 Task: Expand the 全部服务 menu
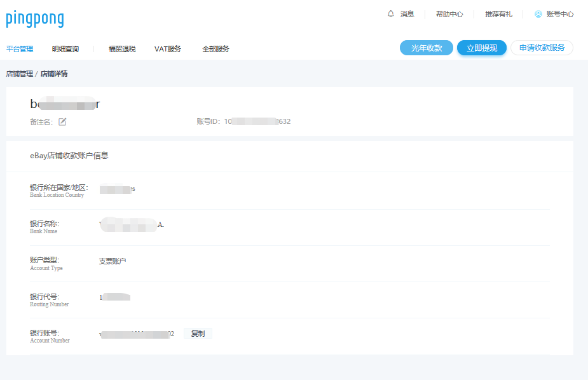coord(215,49)
